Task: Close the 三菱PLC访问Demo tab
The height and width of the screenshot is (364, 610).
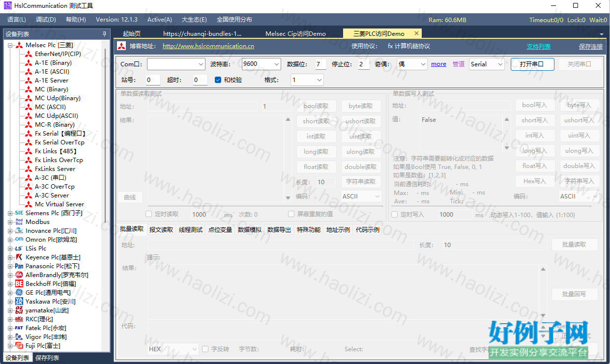Action: pyautogui.click(x=416, y=33)
